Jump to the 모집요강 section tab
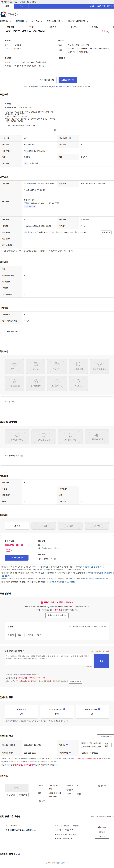Viewport: 114px width, 868px height. tap(10, 27)
